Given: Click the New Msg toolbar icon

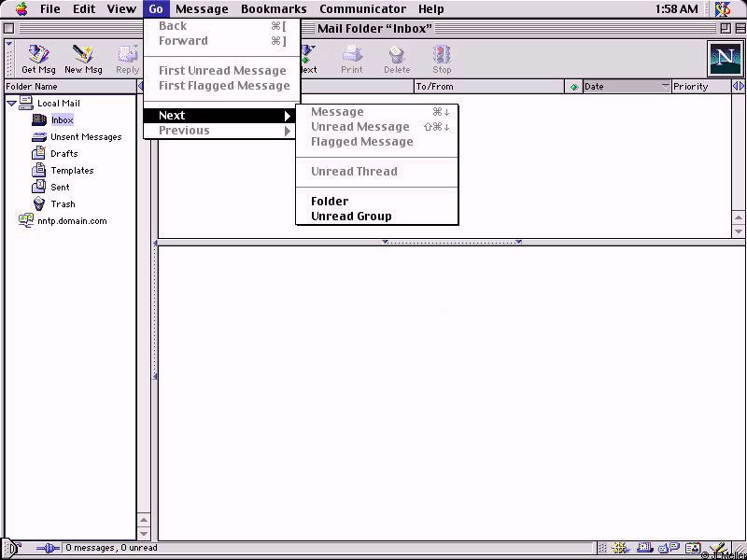Looking at the screenshot, I should point(83,58).
